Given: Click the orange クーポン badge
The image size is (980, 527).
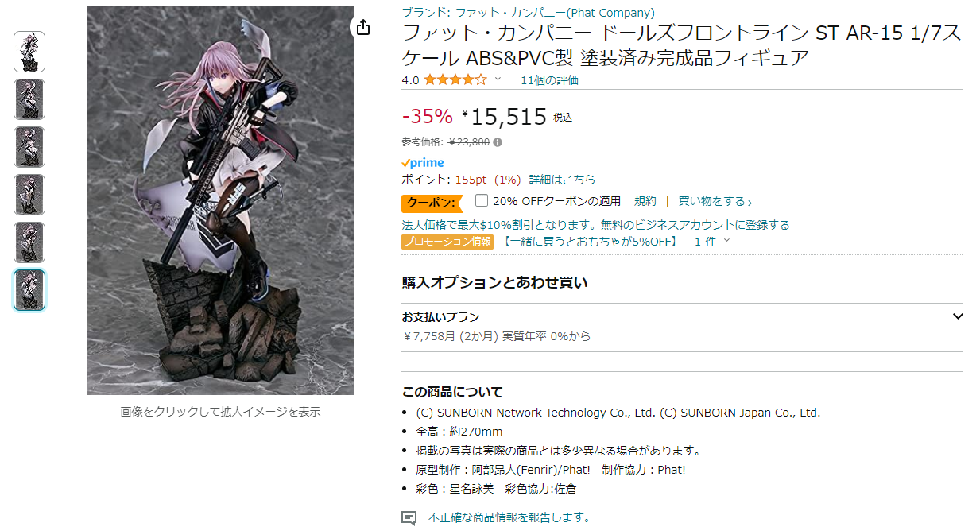Looking at the screenshot, I should coord(430,202).
